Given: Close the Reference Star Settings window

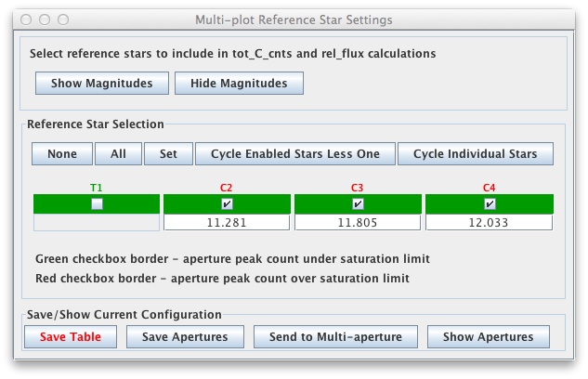Looking at the screenshot, I should (25, 20).
